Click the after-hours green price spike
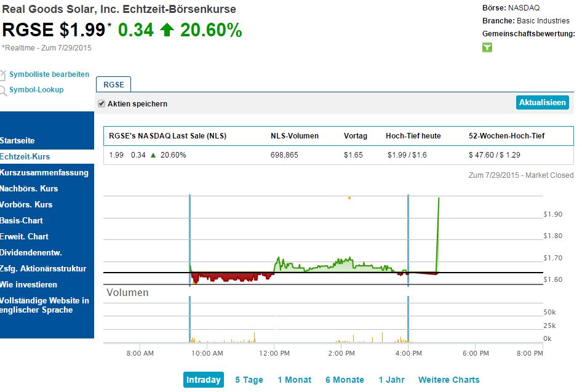Image resolution: width=582 pixels, height=392 pixels. (x=438, y=234)
